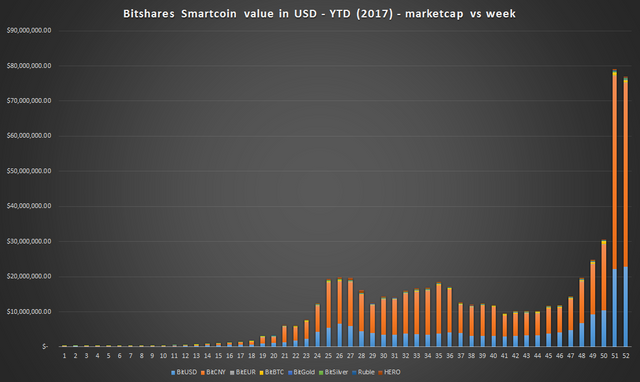Screen dimensions: 640x382
Task: Click the $20,000,000.00 y-axis label
Action: click(29, 276)
